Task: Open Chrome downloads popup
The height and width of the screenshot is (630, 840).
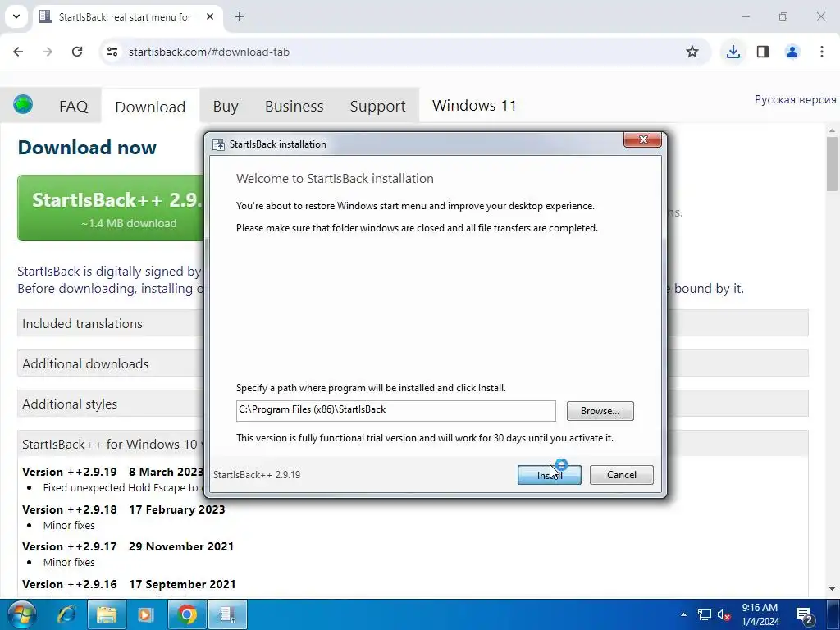Action: (733, 52)
